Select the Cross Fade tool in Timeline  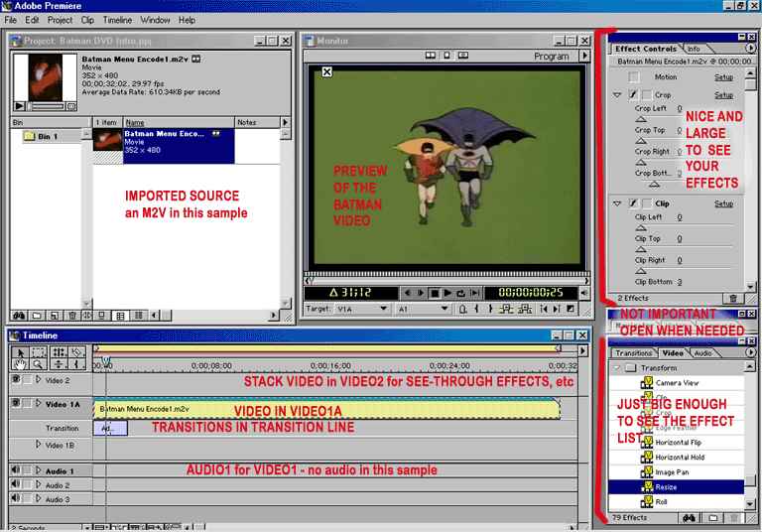tap(59, 363)
